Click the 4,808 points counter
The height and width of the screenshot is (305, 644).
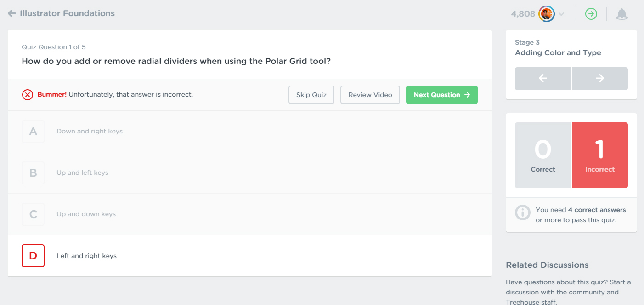[x=523, y=14]
